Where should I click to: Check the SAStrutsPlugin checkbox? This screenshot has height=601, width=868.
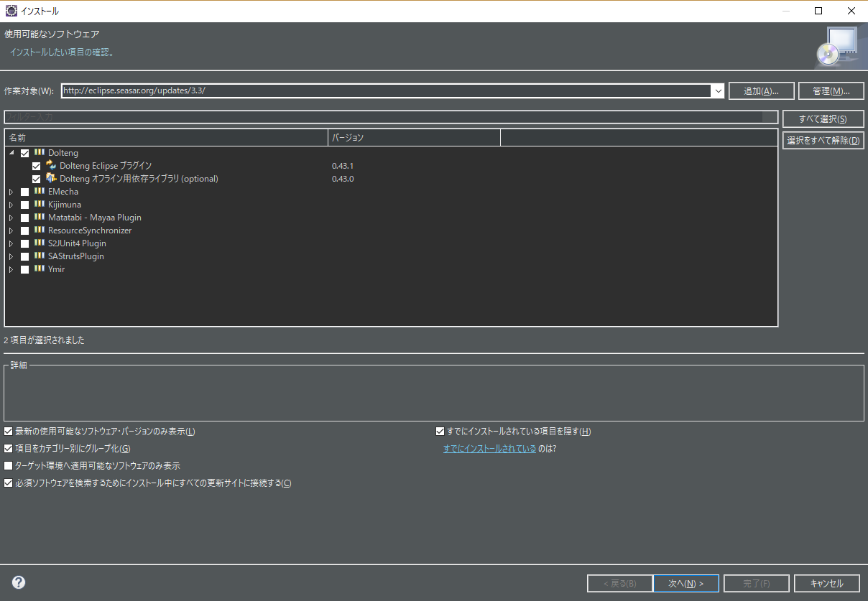(x=25, y=256)
